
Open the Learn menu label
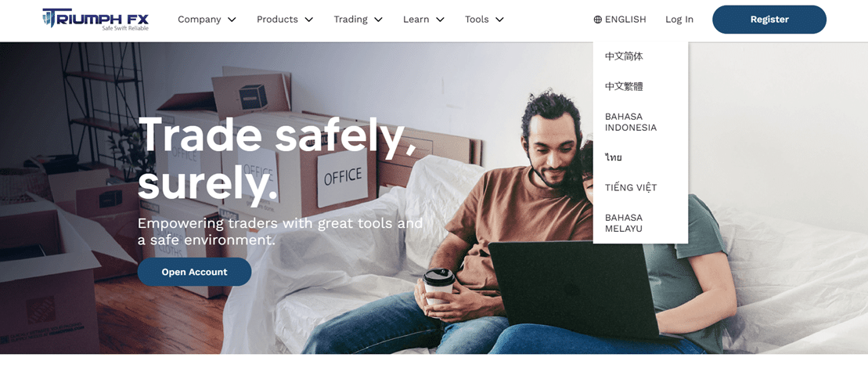(416, 20)
